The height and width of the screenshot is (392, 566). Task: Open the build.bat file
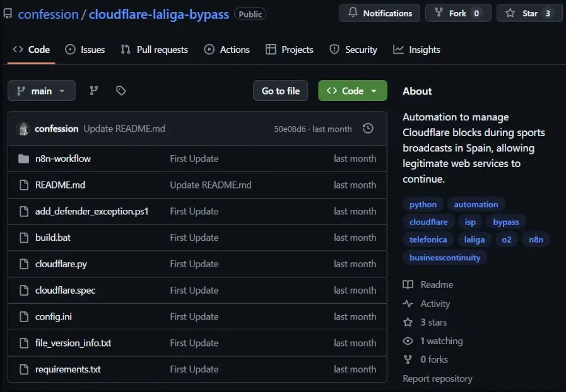(x=53, y=238)
